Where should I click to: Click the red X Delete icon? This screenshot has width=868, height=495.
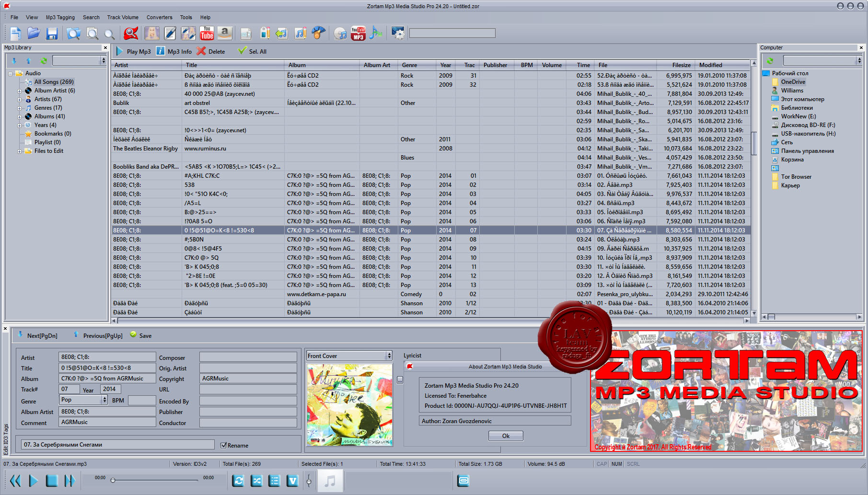click(201, 51)
